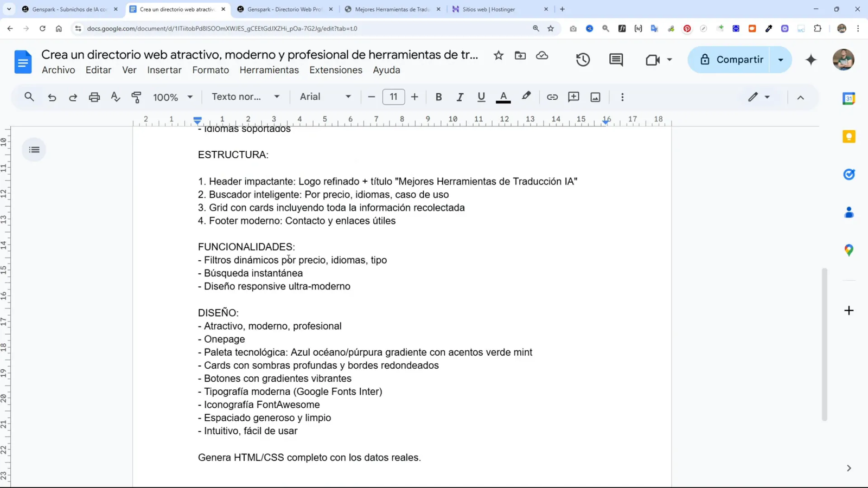Open Google Maps in the side panel
Screen dimensions: 868x488
848,250
